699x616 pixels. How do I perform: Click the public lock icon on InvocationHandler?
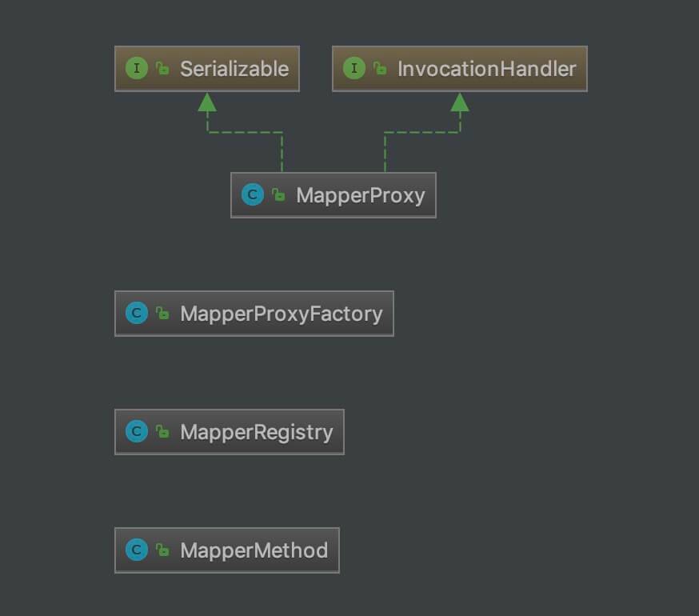click(x=380, y=68)
